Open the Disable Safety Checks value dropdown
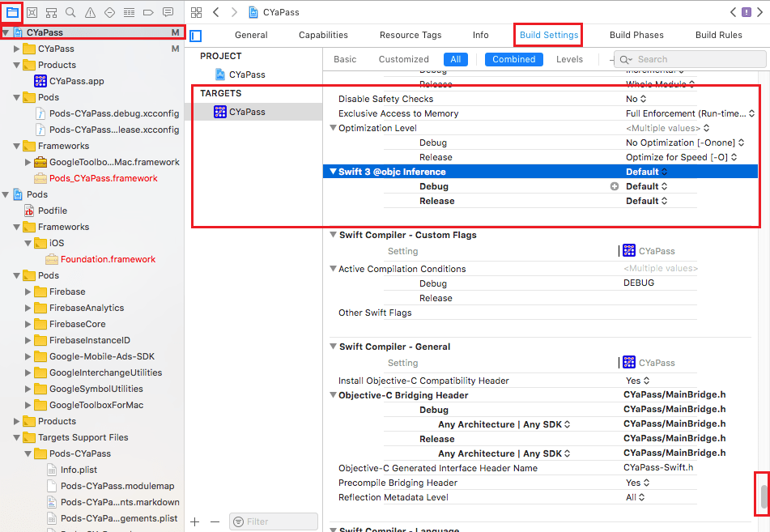Viewport: 770px width, 532px height. 636,99
